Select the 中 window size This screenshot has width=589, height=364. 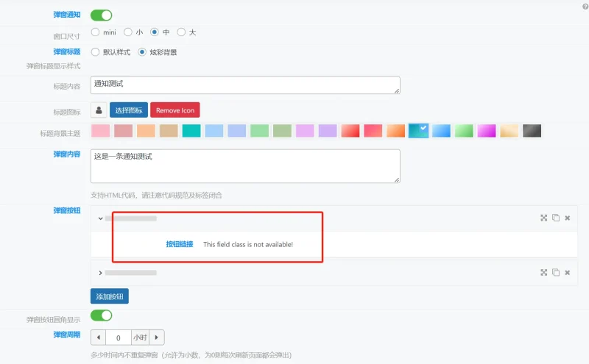(x=155, y=32)
